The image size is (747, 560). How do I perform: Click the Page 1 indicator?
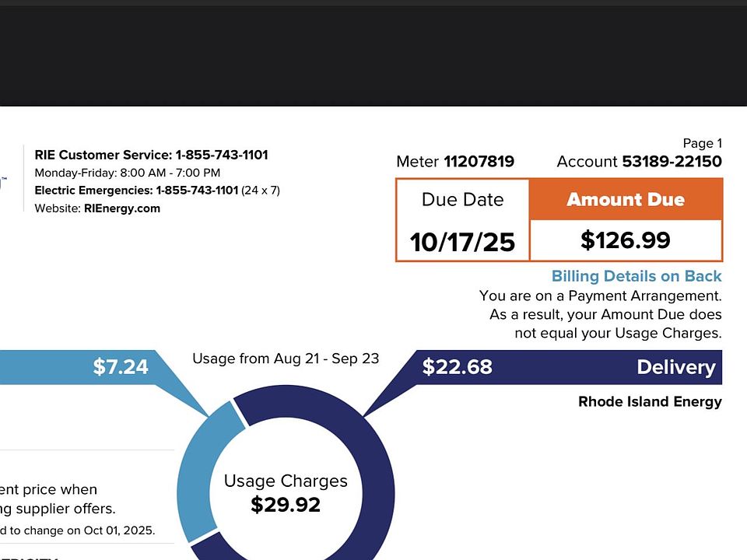(x=702, y=143)
